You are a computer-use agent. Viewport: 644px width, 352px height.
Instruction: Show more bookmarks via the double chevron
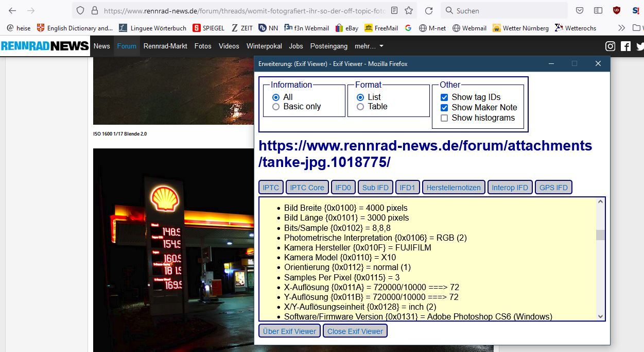(x=621, y=28)
